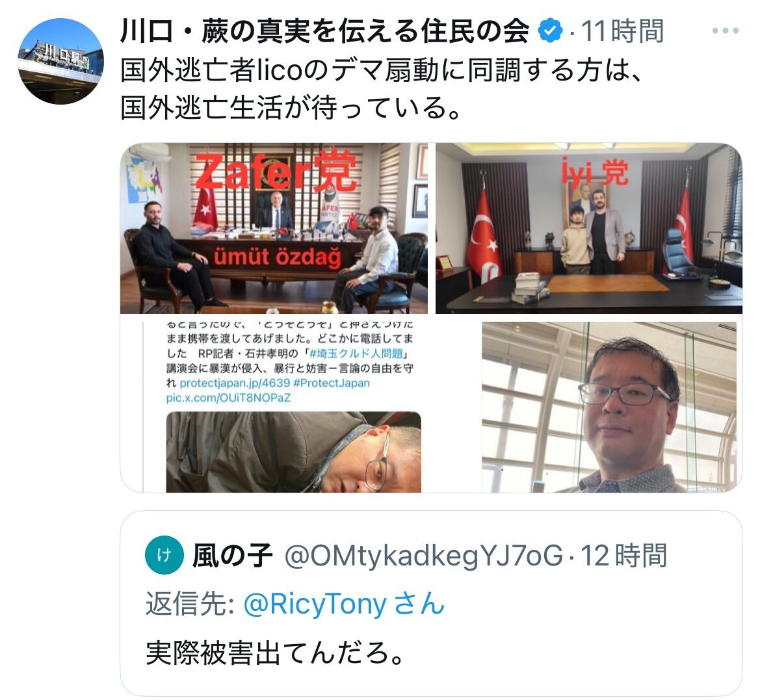Click the 12時間 quoted post timestamp
760x700 pixels.
(623, 555)
